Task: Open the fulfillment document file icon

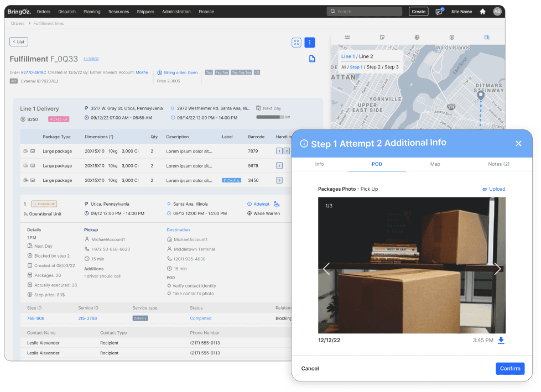Action: pos(312,59)
